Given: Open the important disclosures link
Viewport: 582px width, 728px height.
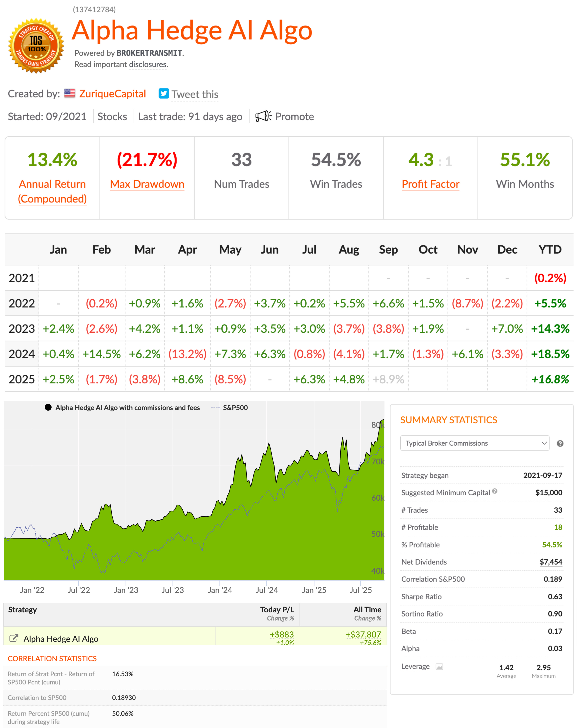Looking at the screenshot, I should click(148, 64).
